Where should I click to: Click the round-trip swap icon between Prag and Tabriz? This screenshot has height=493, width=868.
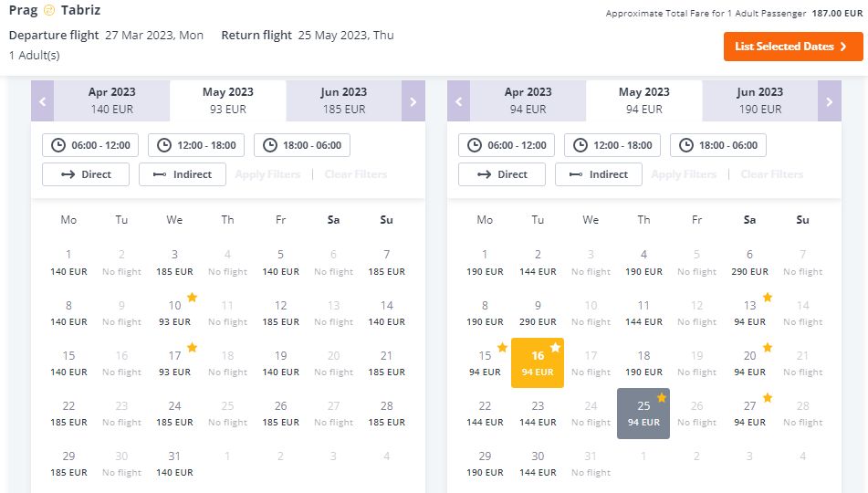point(49,10)
